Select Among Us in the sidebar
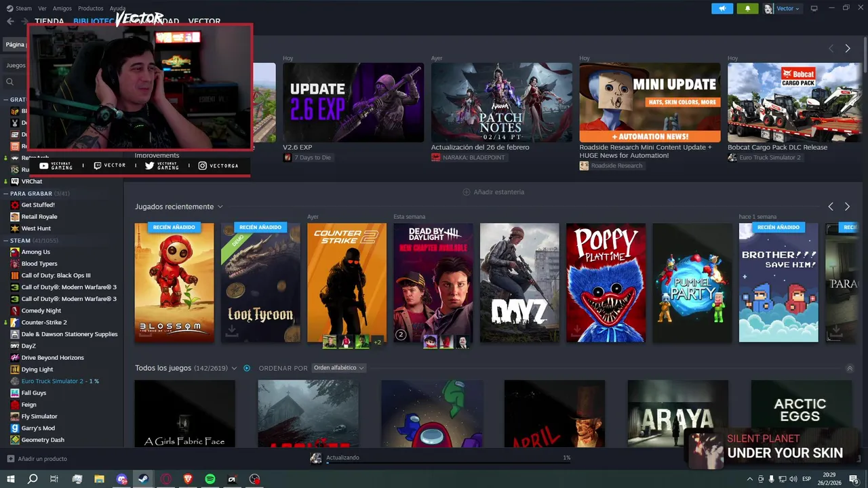868x488 pixels. [x=35, y=251]
